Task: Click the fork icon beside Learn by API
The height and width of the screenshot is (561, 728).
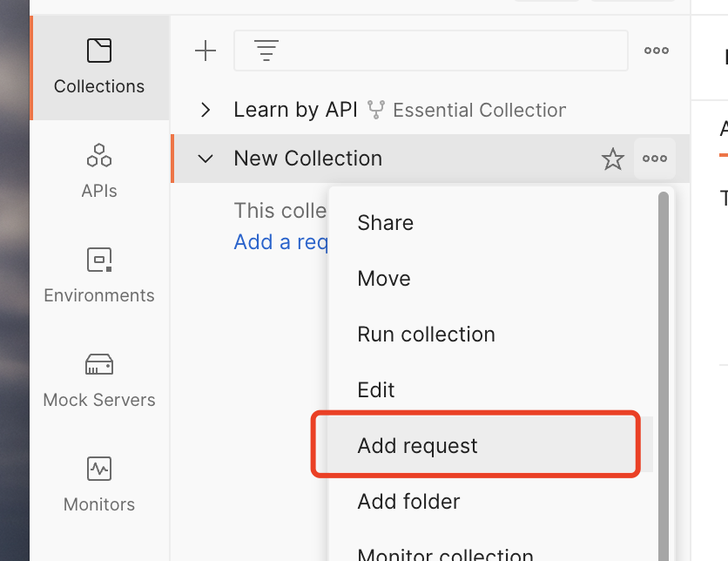Action: click(x=376, y=110)
